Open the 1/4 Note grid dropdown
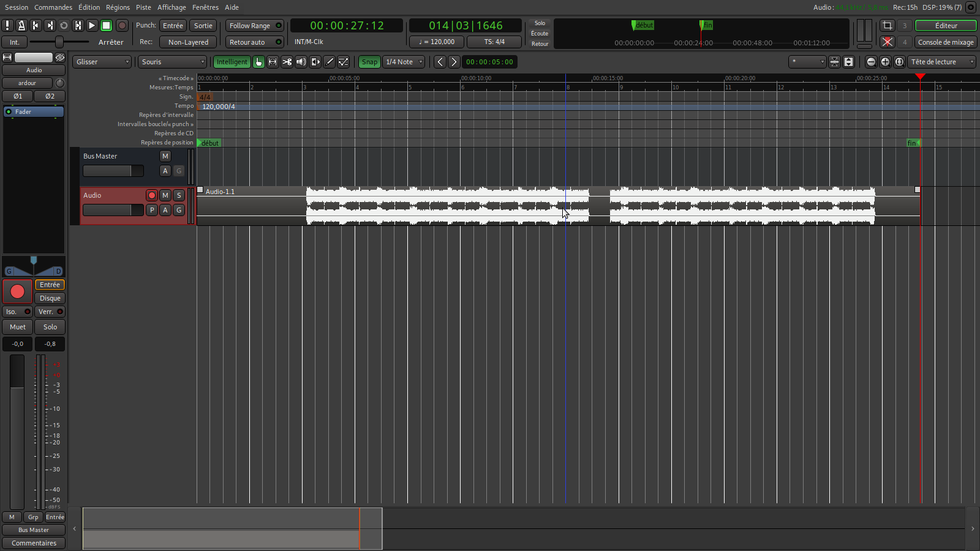The height and width of the screenshot is (551, 980). [x=404, y=62]
